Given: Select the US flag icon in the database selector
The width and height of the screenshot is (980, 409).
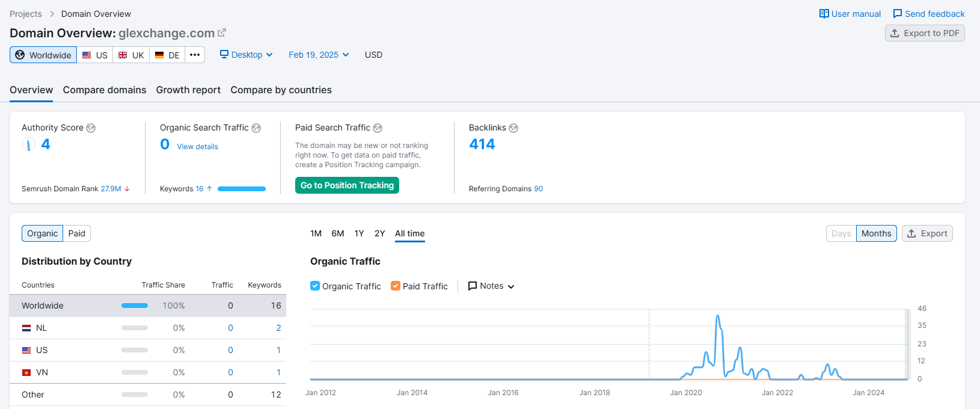Looking at the screenshot, I should pos(87,55).
